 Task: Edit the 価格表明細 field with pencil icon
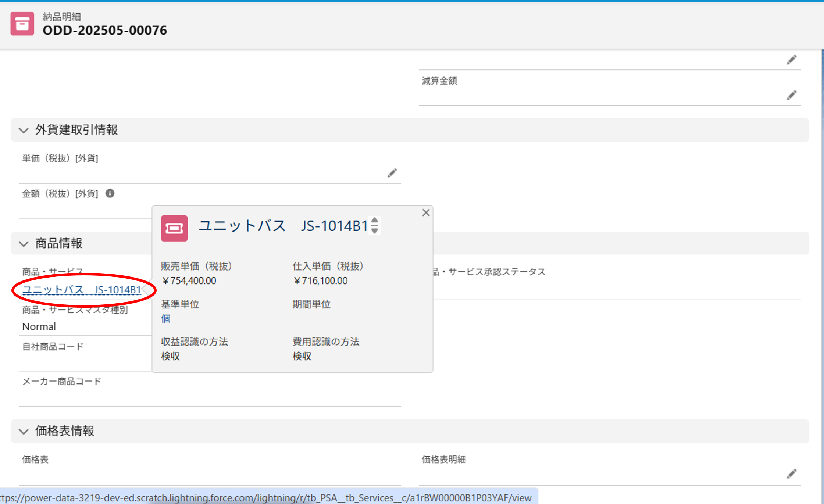tap(792, 474)
